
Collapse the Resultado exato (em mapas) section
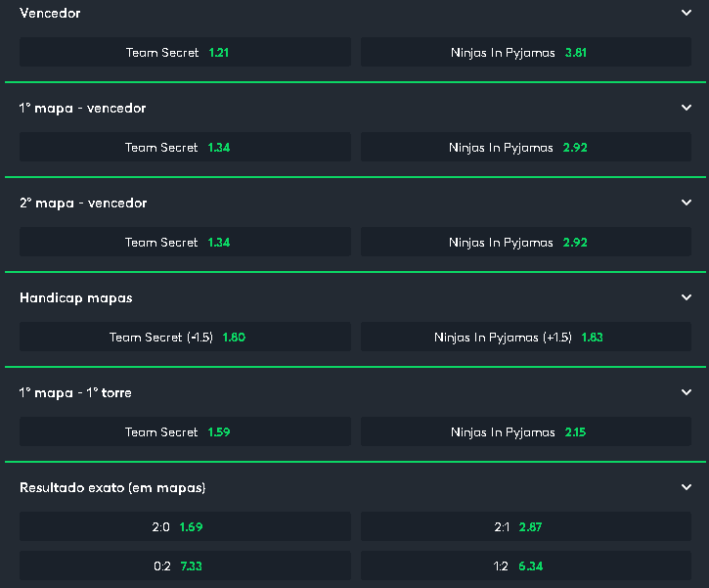[686, 487]
